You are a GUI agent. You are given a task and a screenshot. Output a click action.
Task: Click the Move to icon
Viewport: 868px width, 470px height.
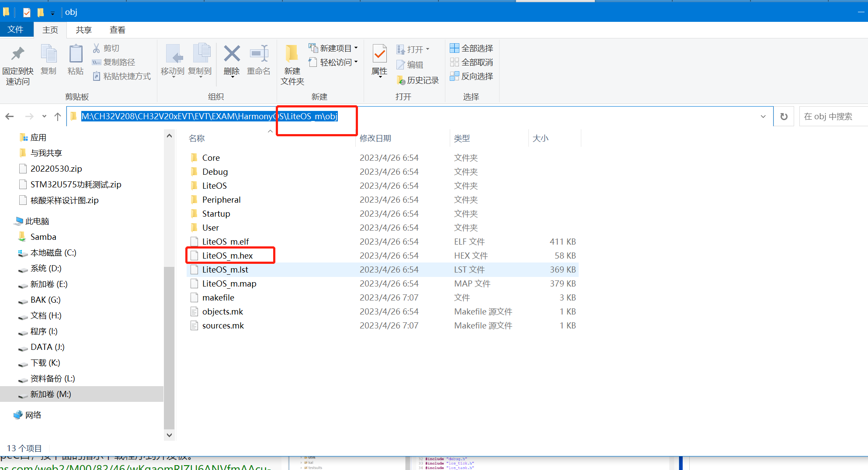(x=174, y=54)
